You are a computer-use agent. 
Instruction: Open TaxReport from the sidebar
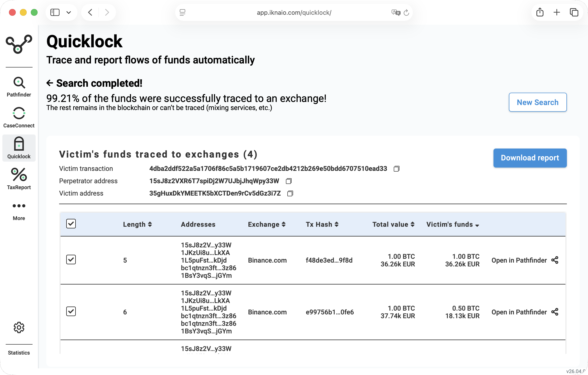(19, 179)
